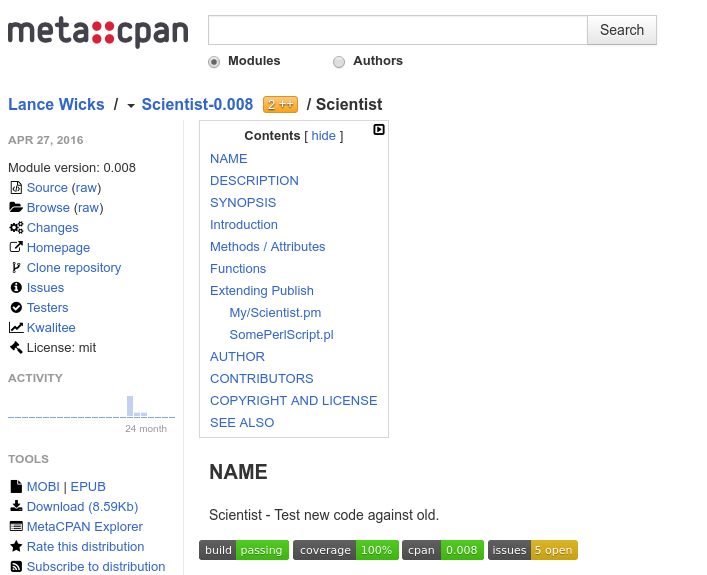This screenshot has height=575, width=707.
Task: Jump to NAME section in Contents
Action: coord(229,159)
